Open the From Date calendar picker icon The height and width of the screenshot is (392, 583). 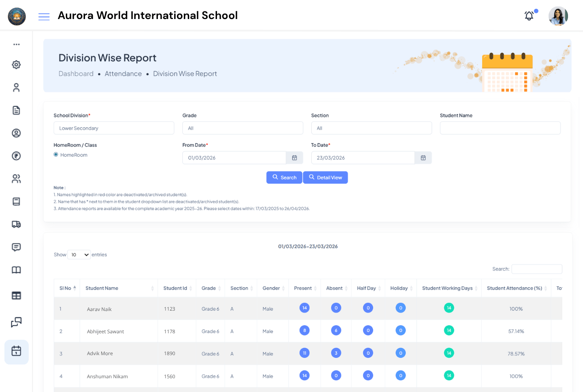[x=294, y=158]
